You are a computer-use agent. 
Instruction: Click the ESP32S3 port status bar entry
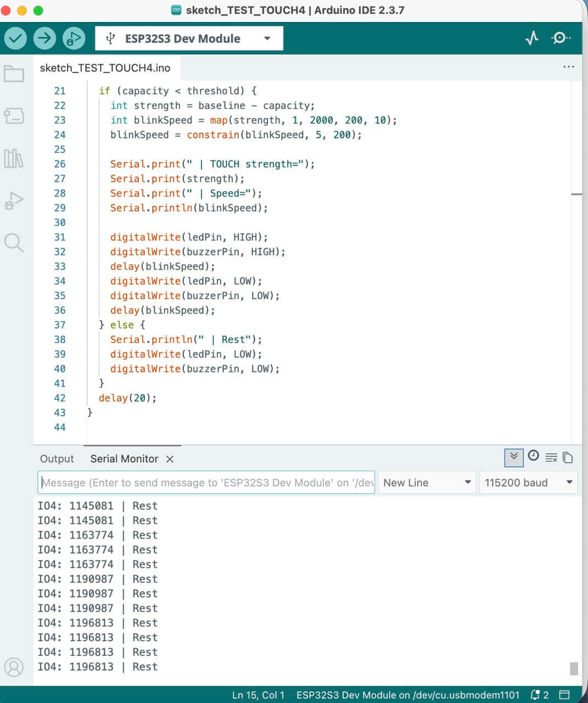pyautogui.click(x=408, y=695)
